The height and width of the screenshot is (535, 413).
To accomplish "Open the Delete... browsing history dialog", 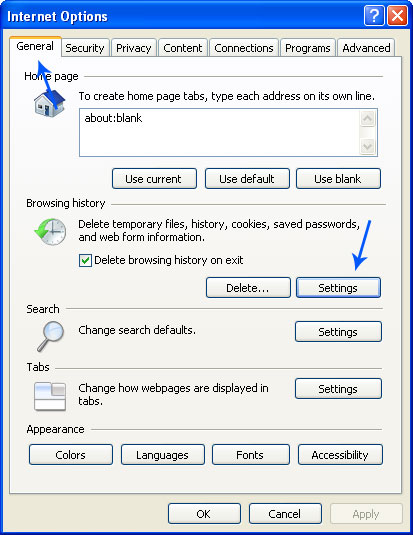I will (248, 288).
